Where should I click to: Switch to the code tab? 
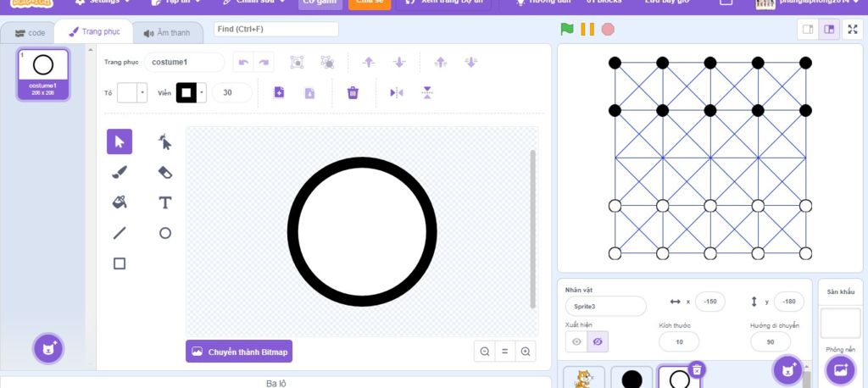[30, 33]
